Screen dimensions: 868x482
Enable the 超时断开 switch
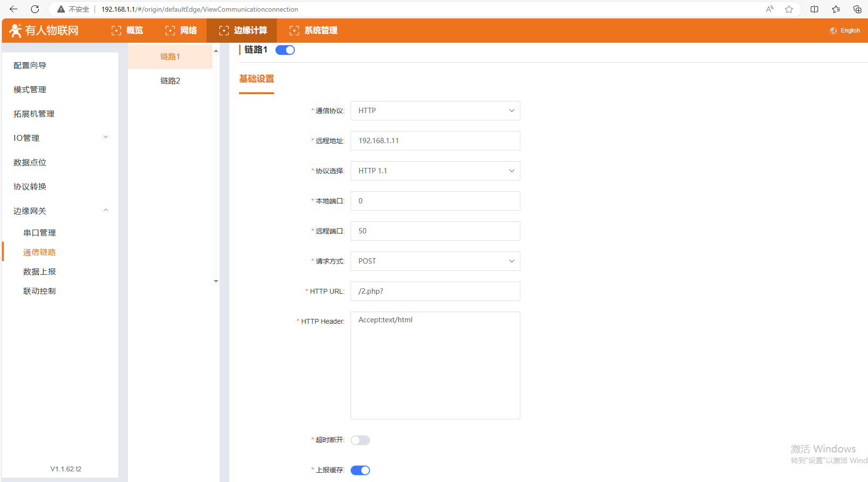(360, 440)
